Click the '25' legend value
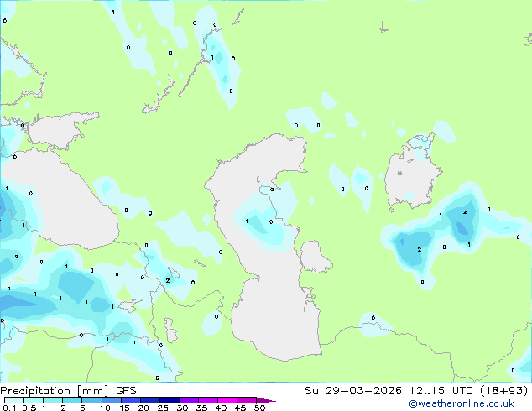The width and height of the screenshot is (532, 411). pos(163,408)
